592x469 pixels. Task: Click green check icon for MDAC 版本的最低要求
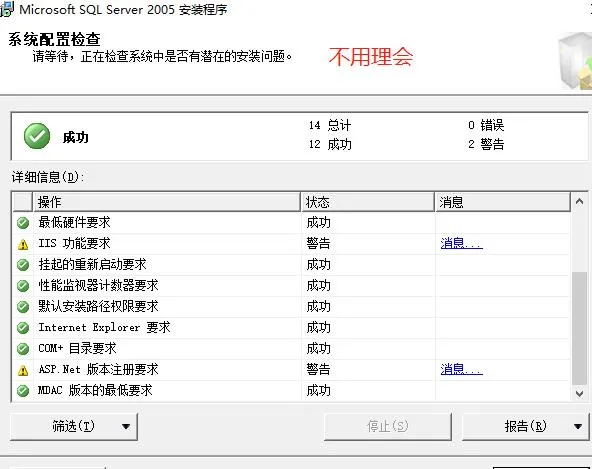pos(23,390)
